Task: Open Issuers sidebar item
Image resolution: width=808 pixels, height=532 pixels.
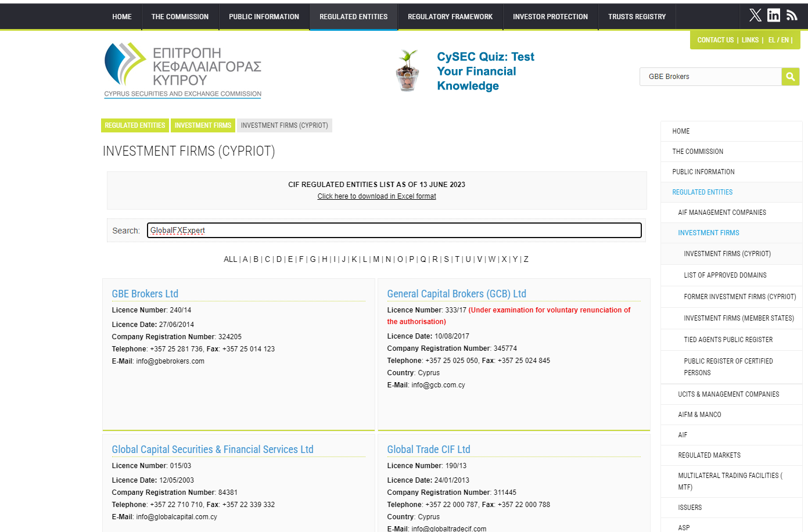Action: (x=731, y=508)
